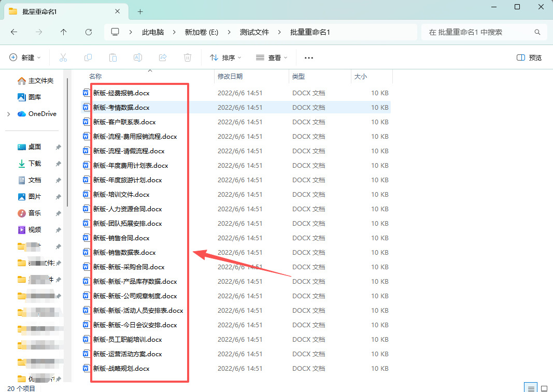Click the search magnifier icon
The width and height of the screenshot is (553, 392).
537,32
